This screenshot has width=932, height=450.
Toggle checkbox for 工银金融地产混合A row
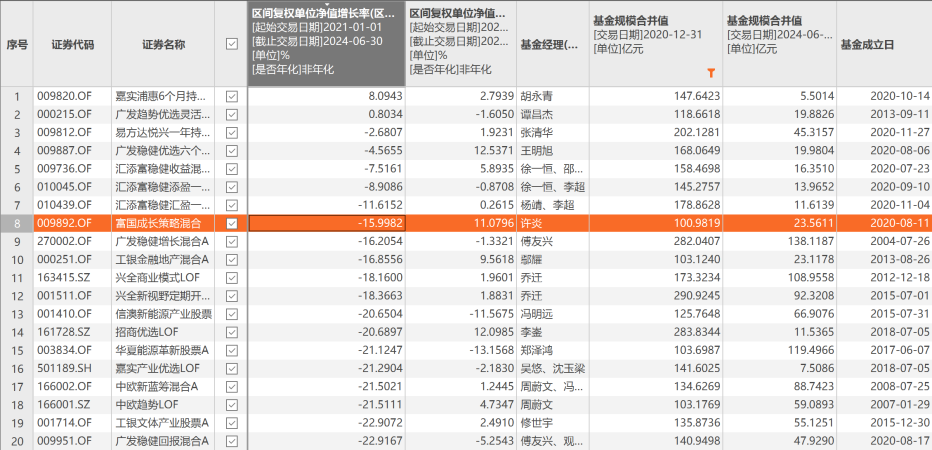[232, 260]
